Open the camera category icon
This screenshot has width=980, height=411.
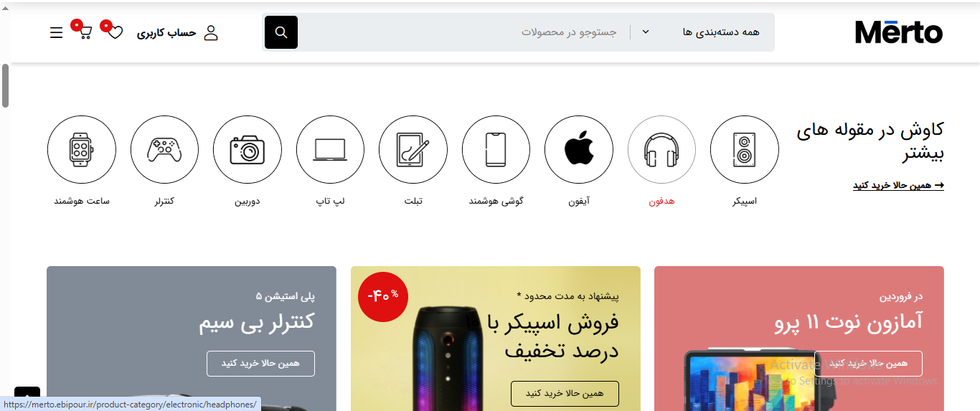click(x=248, y=151)
